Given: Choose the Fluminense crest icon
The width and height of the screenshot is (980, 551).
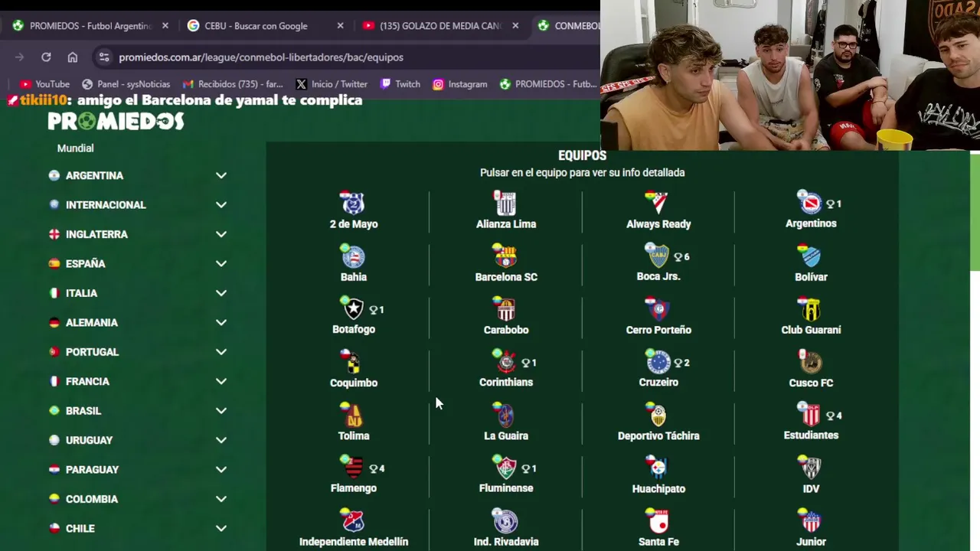Looking at the screenshot, I should coord(505,467).
